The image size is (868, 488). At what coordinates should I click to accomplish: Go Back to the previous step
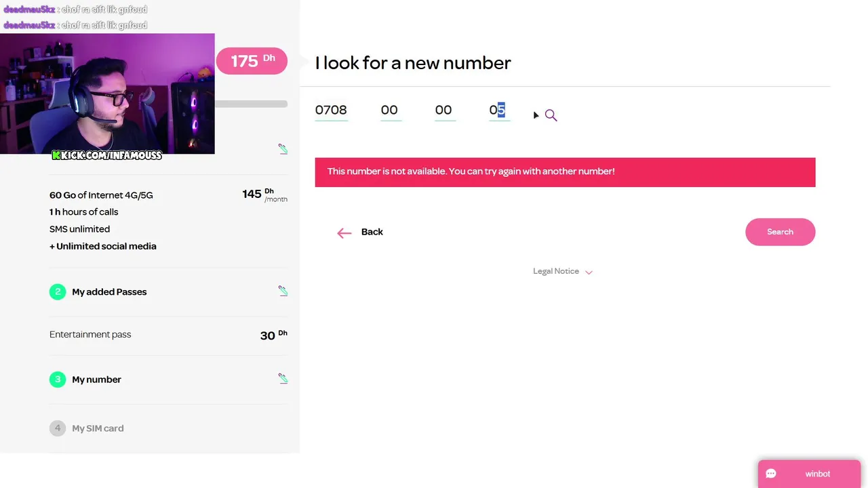tap(372, 232)
